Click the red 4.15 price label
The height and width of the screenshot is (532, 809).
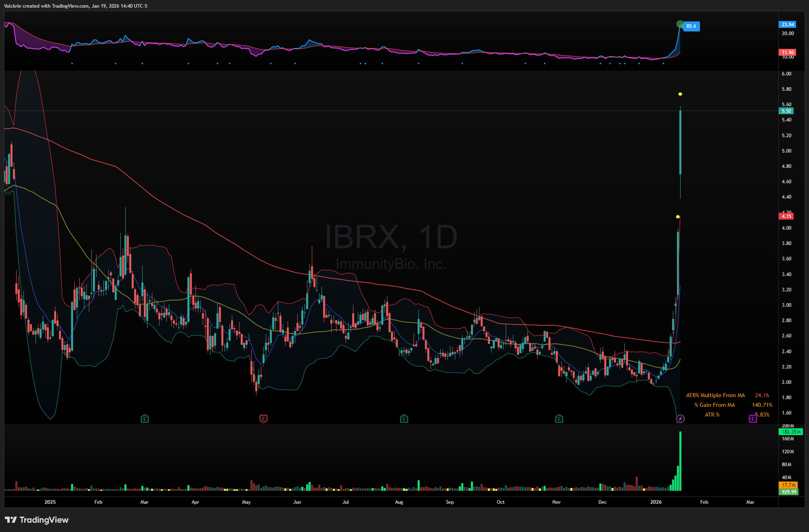[786, 216]
